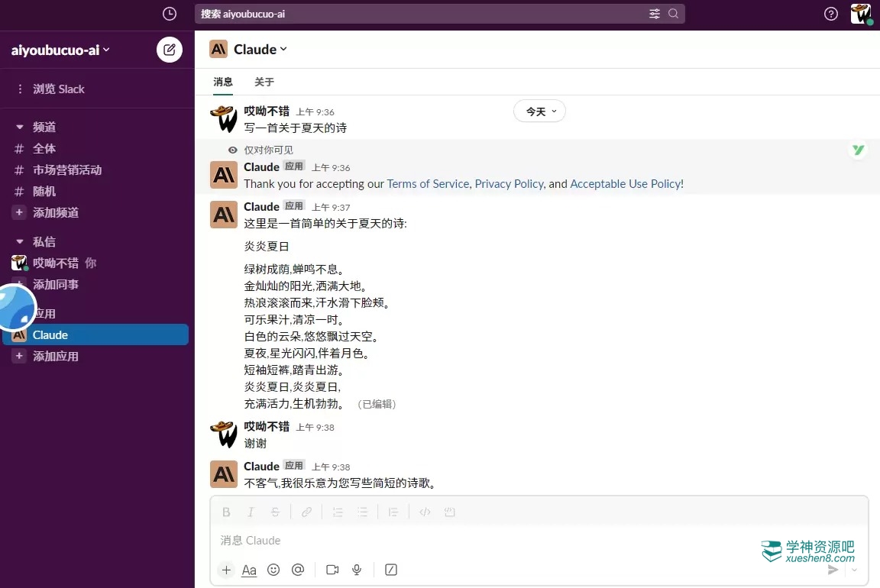Toggle italic formatting in composer

(x=251, y=512)
